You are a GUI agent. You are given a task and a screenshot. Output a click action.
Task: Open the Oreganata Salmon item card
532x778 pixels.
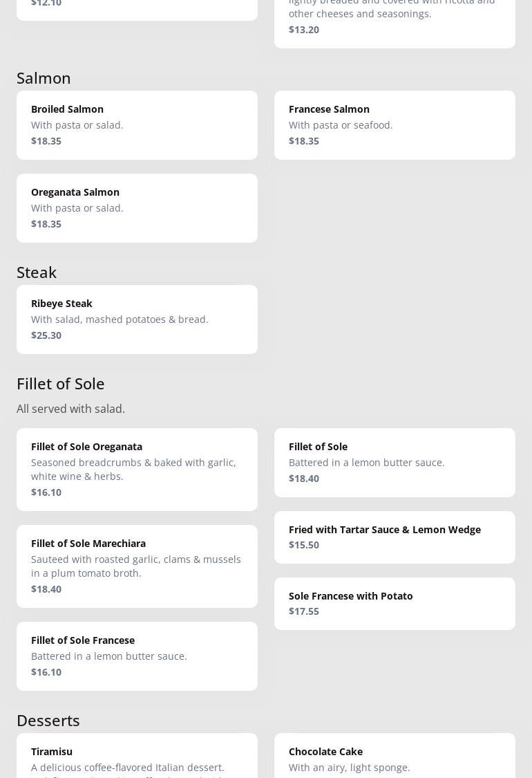click(137, 208)
